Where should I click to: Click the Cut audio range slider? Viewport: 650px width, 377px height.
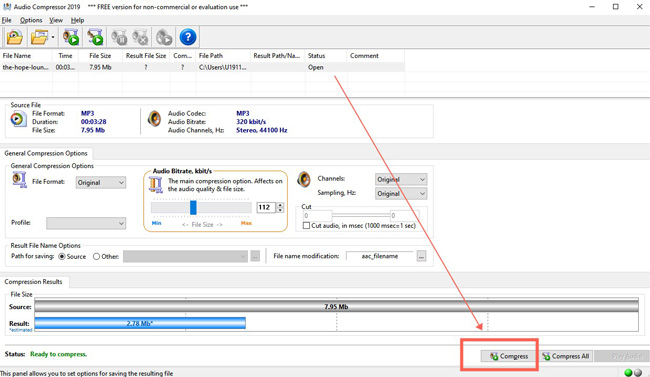point(361,215)
